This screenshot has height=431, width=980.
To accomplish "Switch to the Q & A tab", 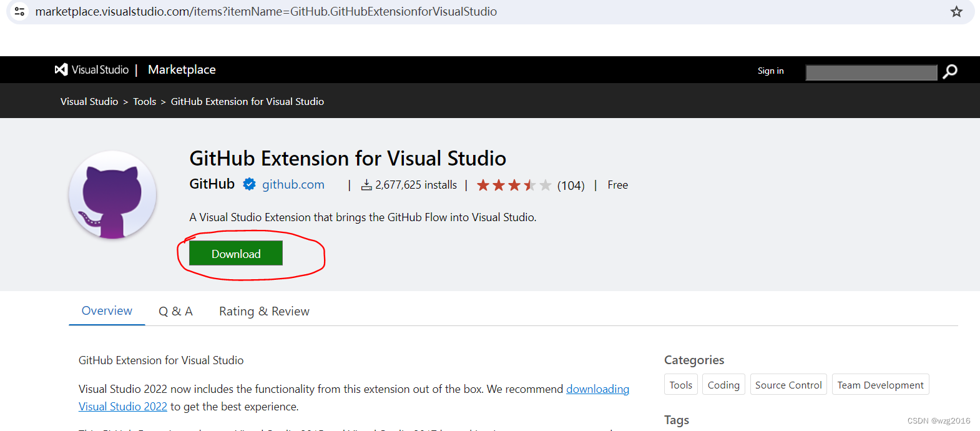I will pos(175,311).
